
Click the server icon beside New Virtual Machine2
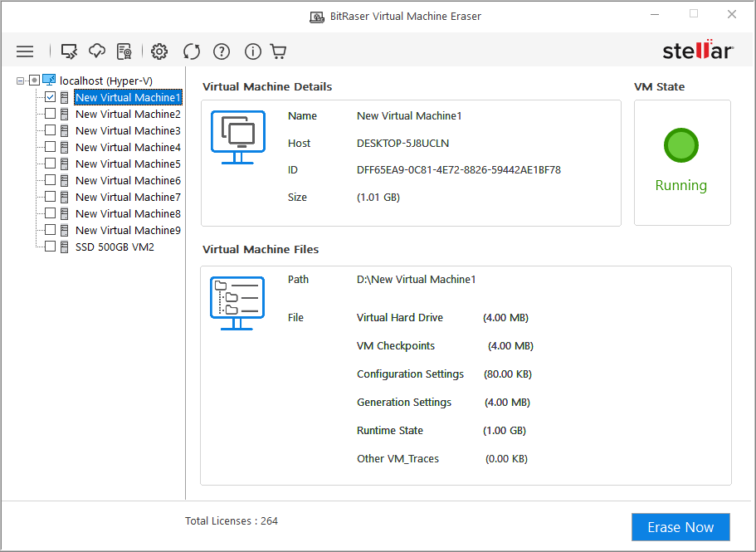(x=64, y=115)
